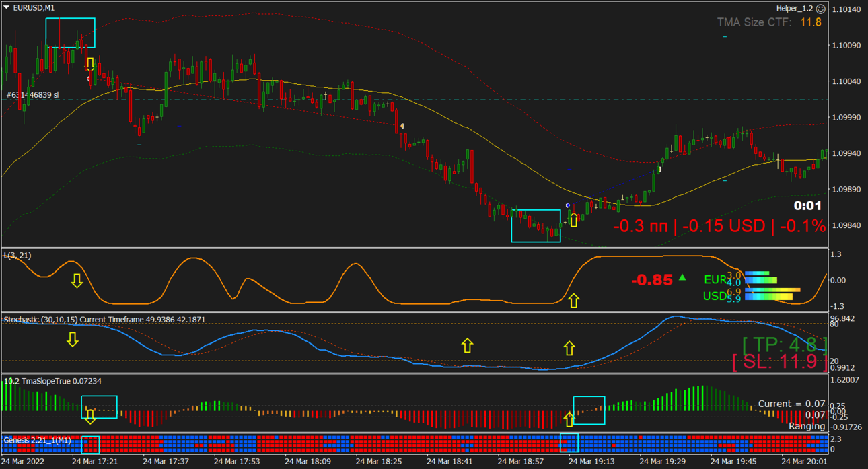Screen dimensions: 868x469
Task: Click the EUR strength bar beside 4.0
Action: [x=761, y=281]
